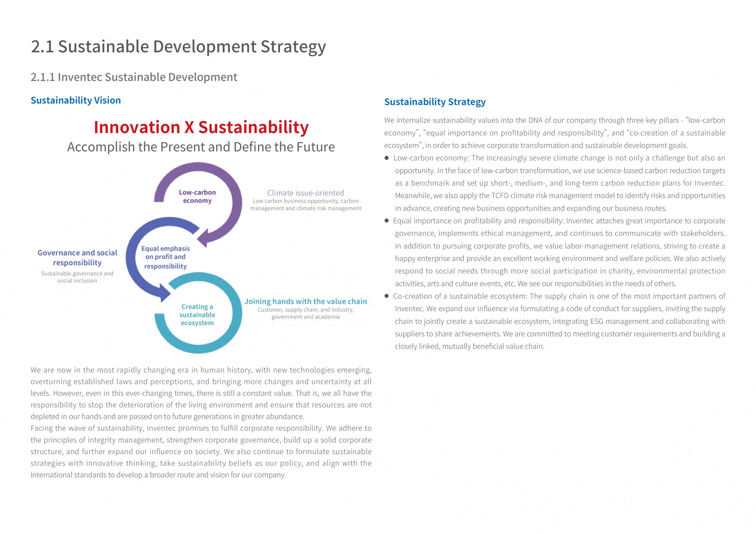This screenshot has height=534, width=756.
Task: Click 'Equal importance on profitability and responsibility:' bullet
Action: point(555,252)
